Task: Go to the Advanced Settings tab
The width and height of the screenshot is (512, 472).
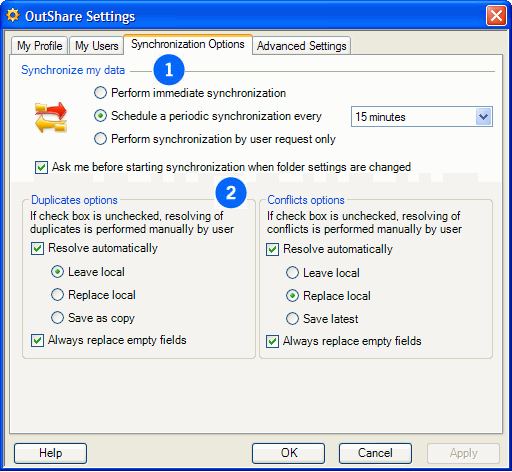Action: pyautogui.click(x=302, y=46)
